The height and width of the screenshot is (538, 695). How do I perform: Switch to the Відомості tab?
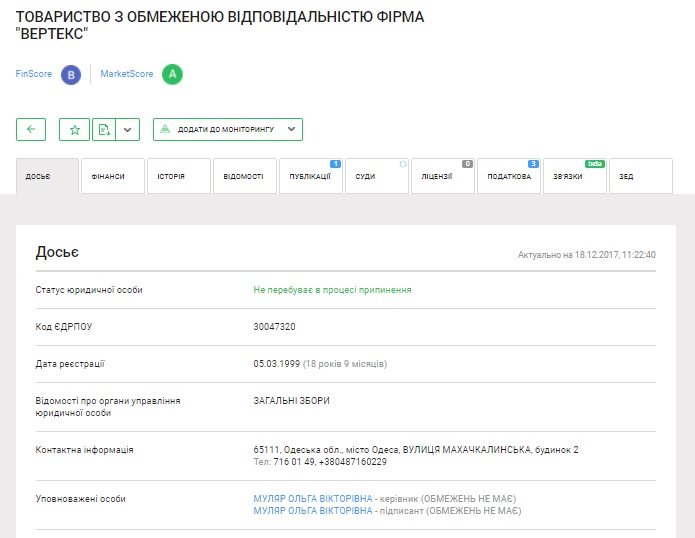pyautogui.click(x=244, y=177)
